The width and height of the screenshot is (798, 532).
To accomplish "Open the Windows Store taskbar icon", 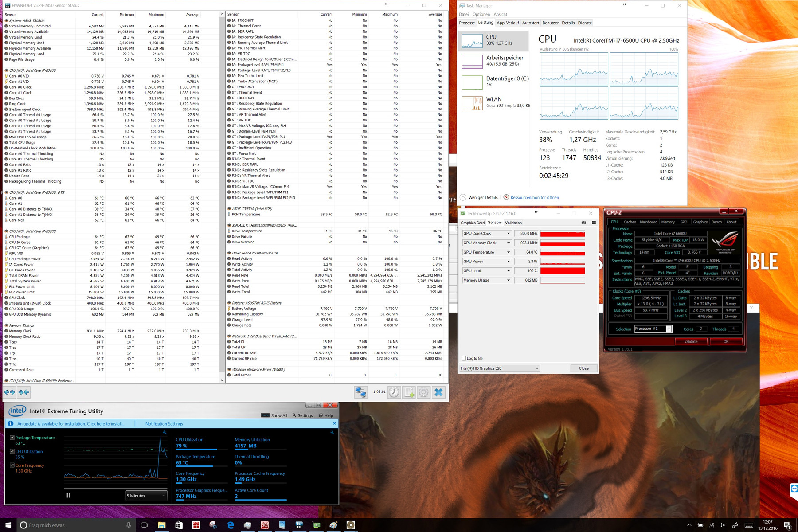I will click(179, 525).
